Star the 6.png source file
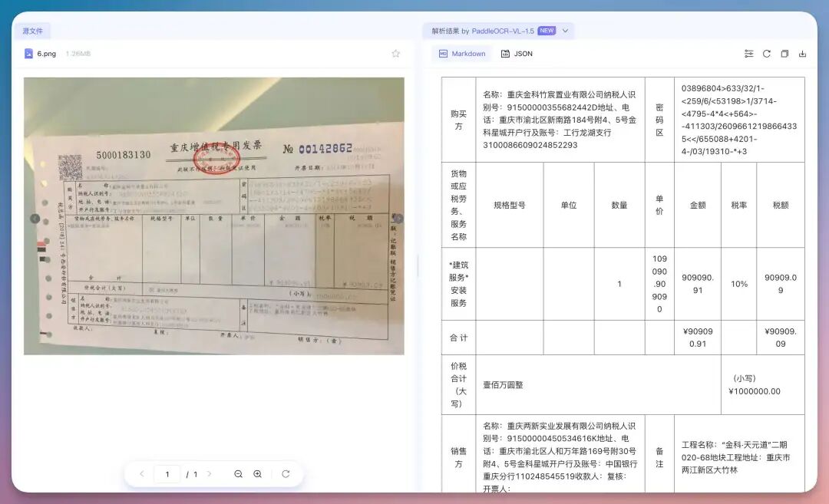 [395, 53]
